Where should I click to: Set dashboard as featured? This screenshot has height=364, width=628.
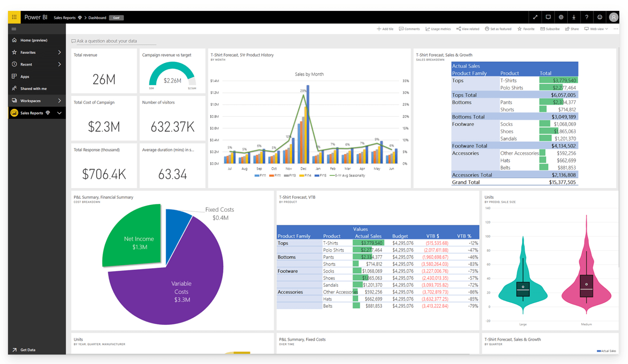pos(498,29)
